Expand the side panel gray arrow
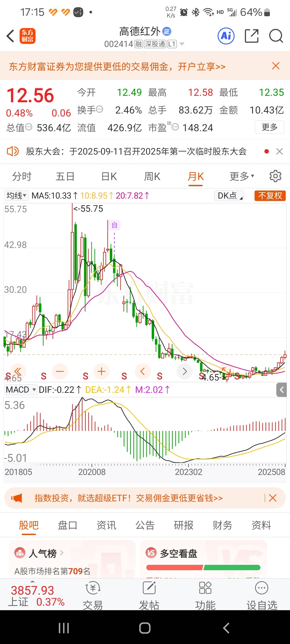 click(281, 390)
